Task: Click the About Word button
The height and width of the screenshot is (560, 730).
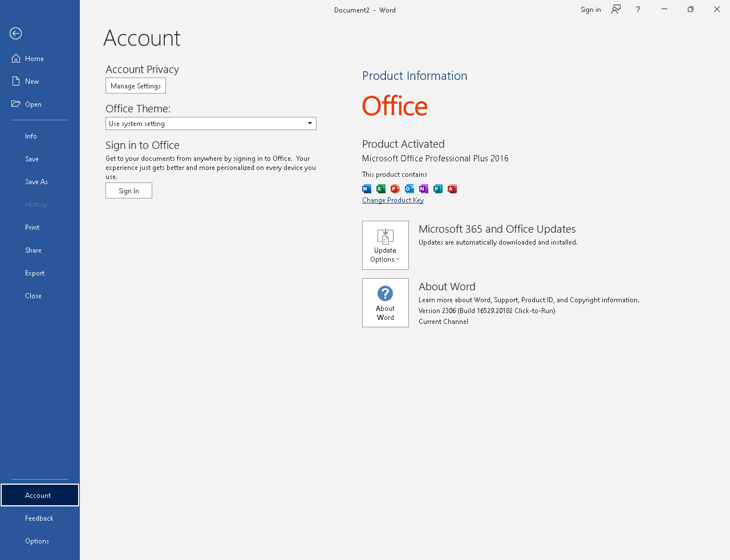Action: (x=386, y=303)
